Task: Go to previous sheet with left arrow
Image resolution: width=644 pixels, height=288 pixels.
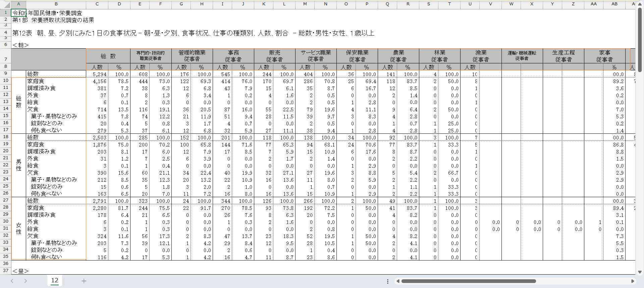Action: [x=12, y=281]
